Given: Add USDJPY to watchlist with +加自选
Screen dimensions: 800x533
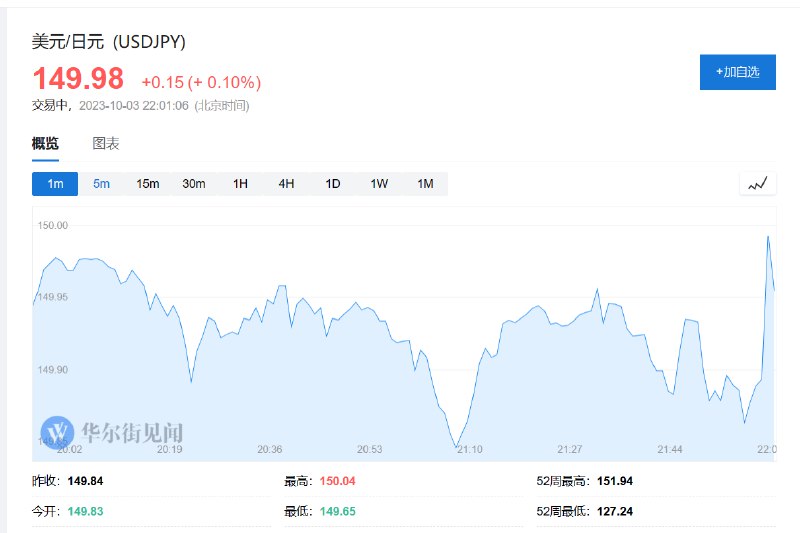Looking at the screenshot, I should click(x=738, y=72).
